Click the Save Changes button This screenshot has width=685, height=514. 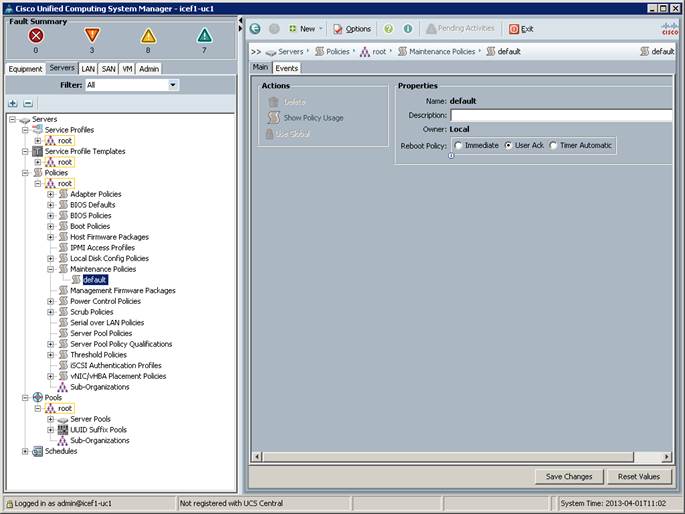click(569, 476)
